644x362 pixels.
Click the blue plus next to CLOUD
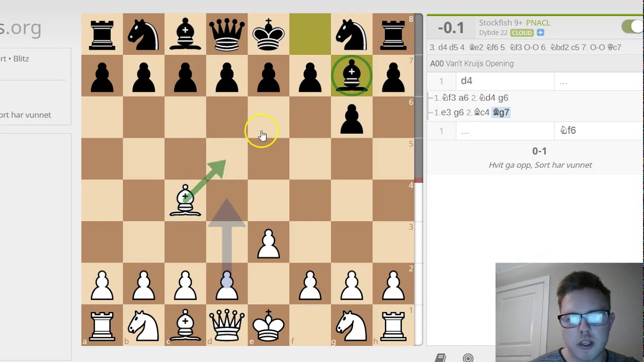tap(540, 33)
